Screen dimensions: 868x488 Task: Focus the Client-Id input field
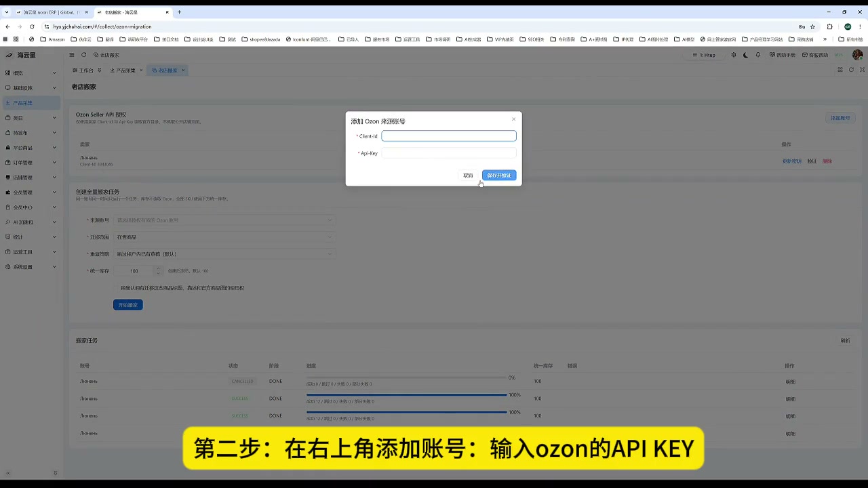tap(449, 136)
